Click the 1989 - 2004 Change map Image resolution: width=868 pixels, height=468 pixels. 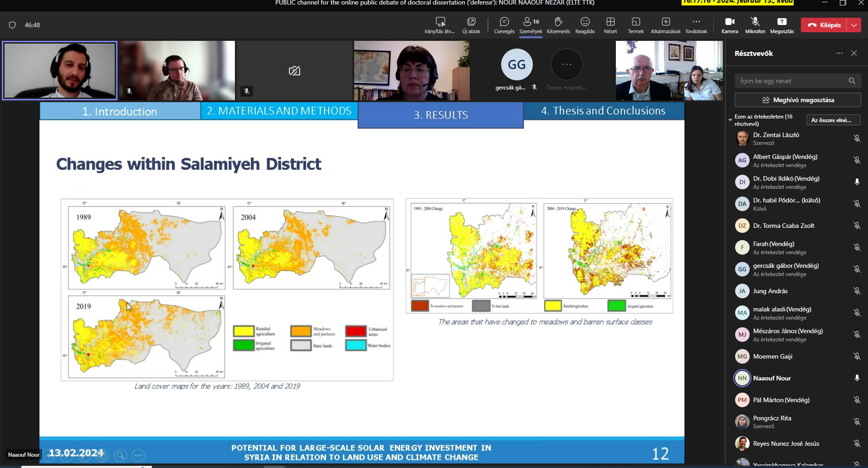(473, 251)
